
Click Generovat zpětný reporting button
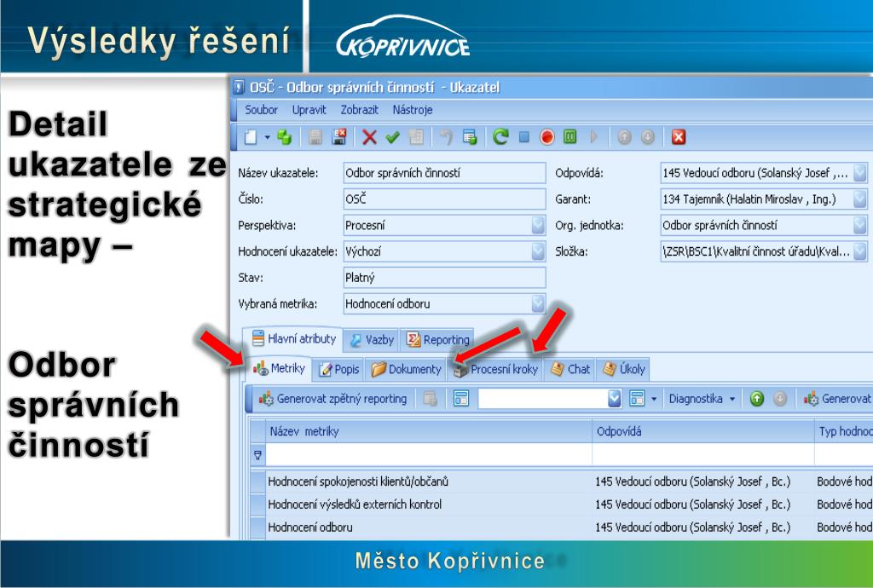tap(333, 398)
